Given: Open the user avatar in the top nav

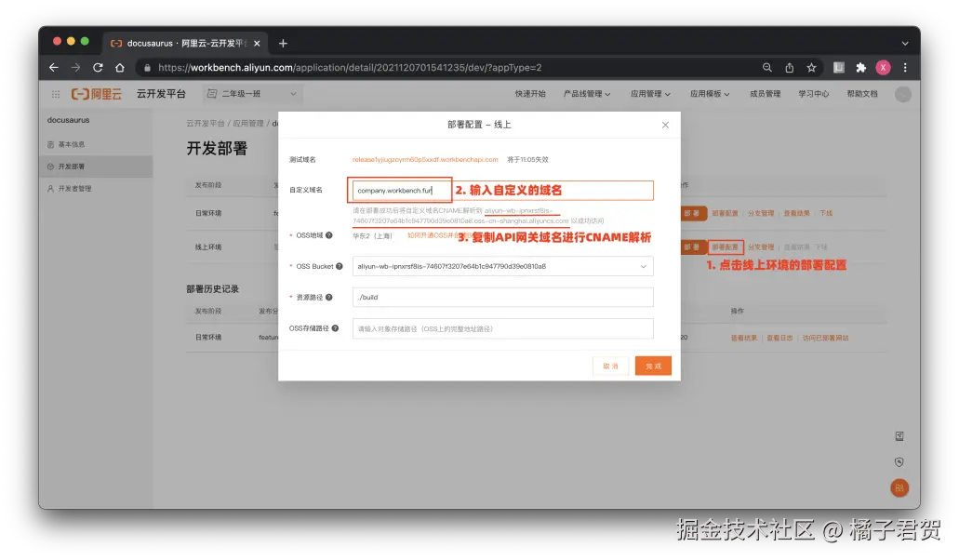Looking at the screenshot, I should coord(903,94).
